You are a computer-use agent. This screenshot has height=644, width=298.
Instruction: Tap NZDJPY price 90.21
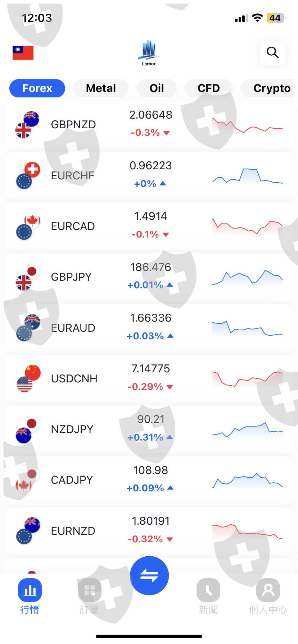click(x=150, y=419)
